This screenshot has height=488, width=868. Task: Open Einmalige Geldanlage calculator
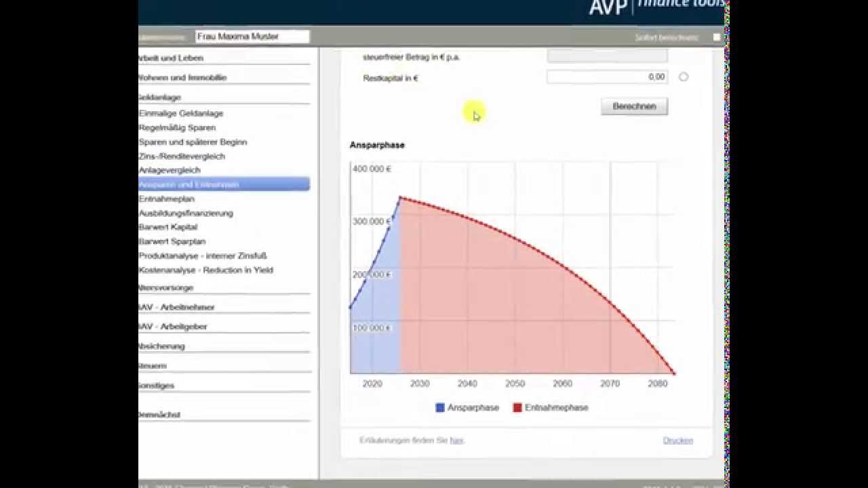(x=181, y=114)
